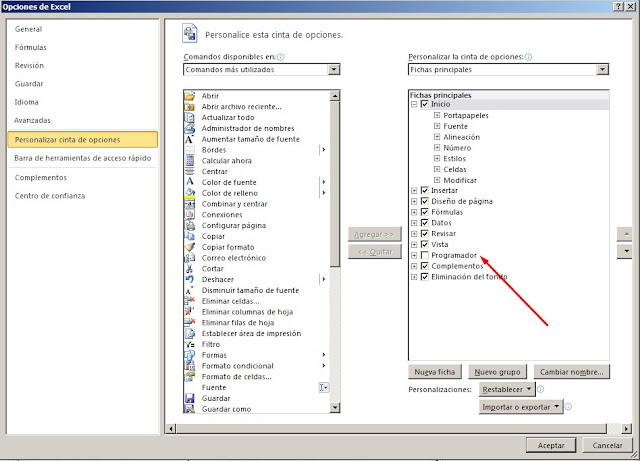Uncheck the Insertar tab checkbox
Screen dimensions: 640x461
(x=424, y=190)
